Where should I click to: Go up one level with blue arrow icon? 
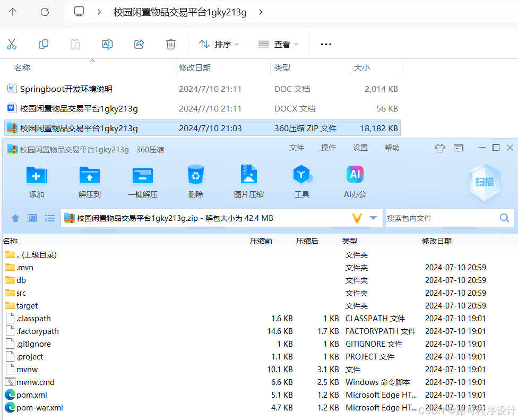[x=15, y=218]
